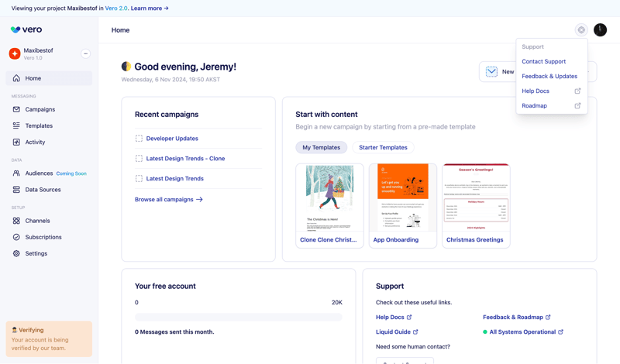Click the Settings gear icon

(x=16, y=253)
